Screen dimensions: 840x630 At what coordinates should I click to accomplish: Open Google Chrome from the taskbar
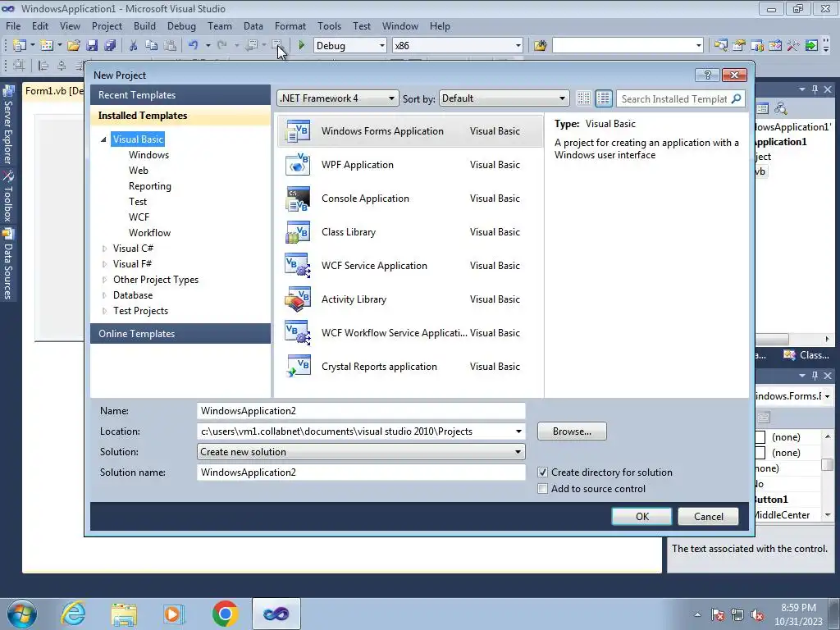225,614
